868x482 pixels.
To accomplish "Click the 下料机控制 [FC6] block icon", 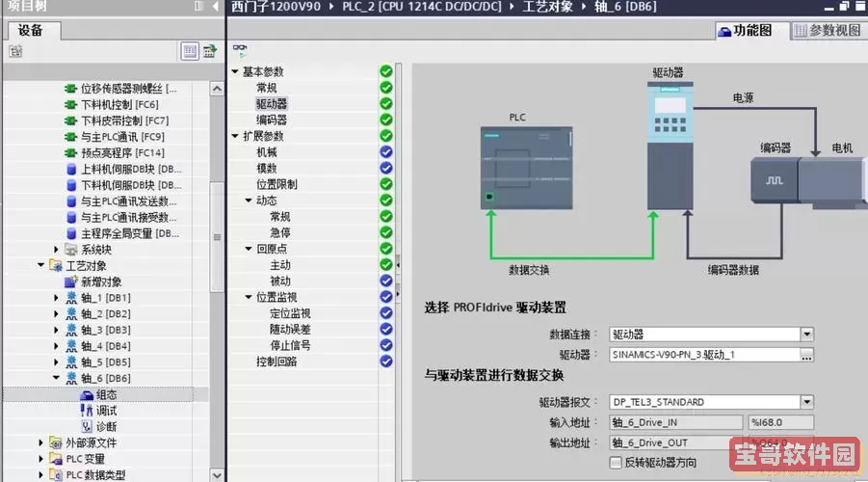I will [70, 105].
